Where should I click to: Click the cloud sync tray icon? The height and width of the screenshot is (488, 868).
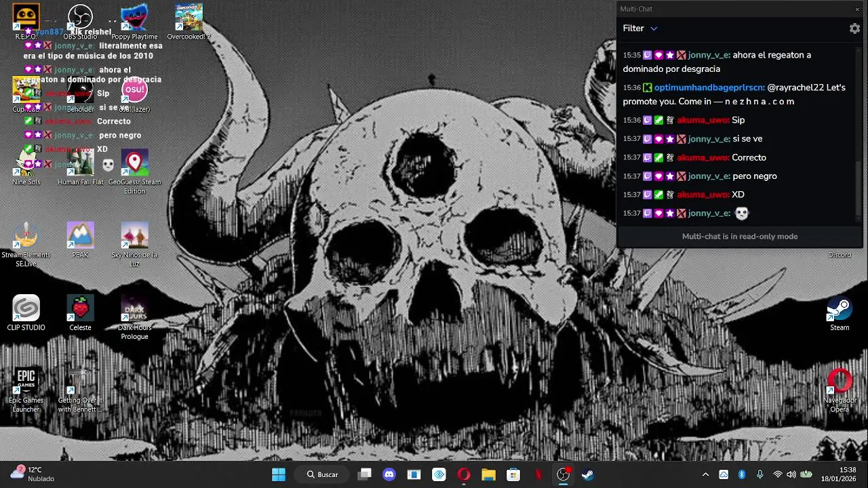click(724, 474)
